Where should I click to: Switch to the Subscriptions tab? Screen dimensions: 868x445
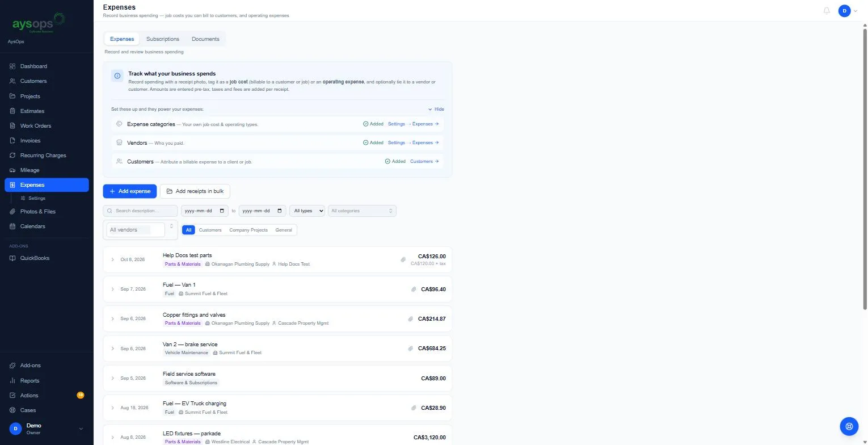pos(163,39)
